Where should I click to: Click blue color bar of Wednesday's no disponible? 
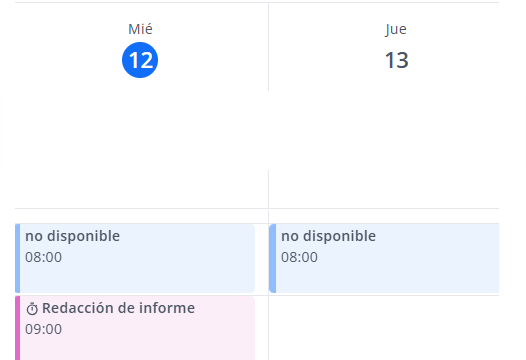pyautogui.click(x=17, y=258)
